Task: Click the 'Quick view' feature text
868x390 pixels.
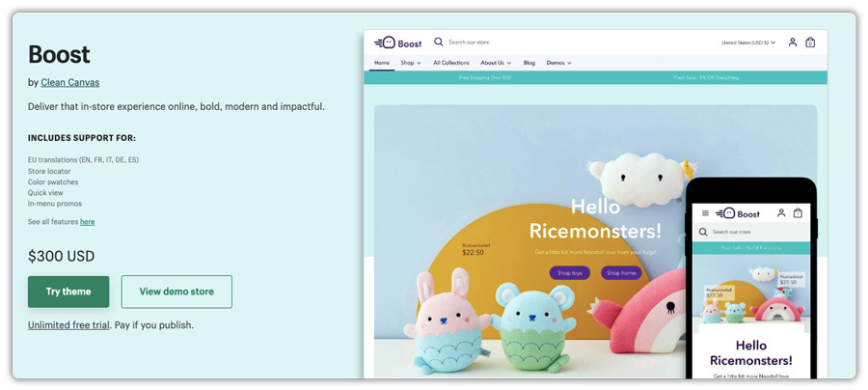Action: pos(45,193)
